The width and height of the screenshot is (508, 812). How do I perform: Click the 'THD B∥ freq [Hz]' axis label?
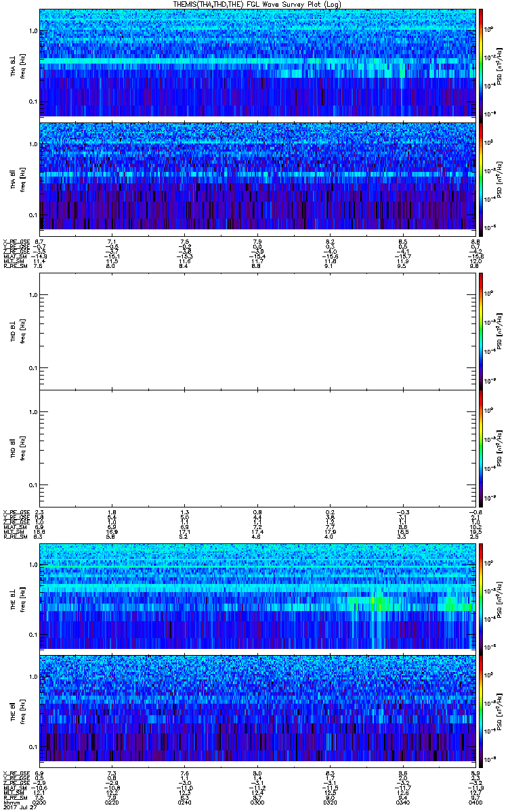(18, 448)
